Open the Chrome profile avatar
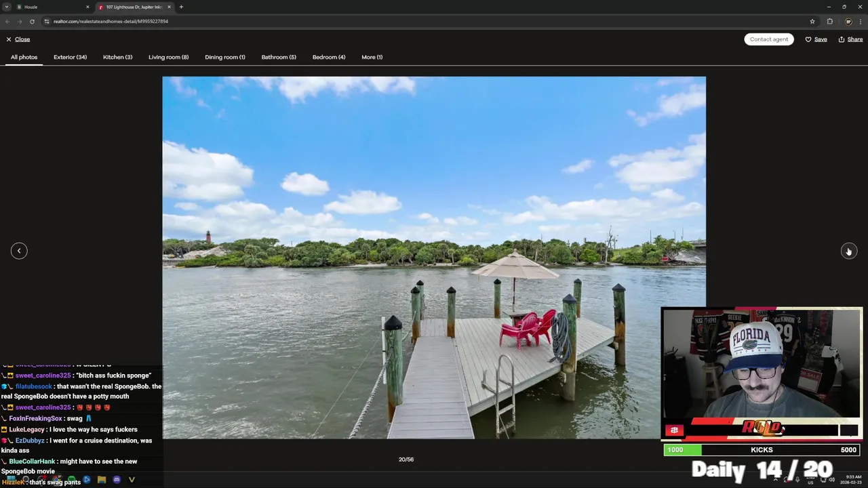868x488 pixels. 848,21
